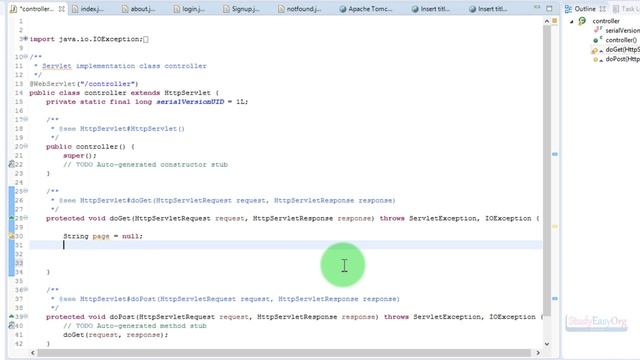Click the vertical scrollbar up arrow

coord(547,21)
